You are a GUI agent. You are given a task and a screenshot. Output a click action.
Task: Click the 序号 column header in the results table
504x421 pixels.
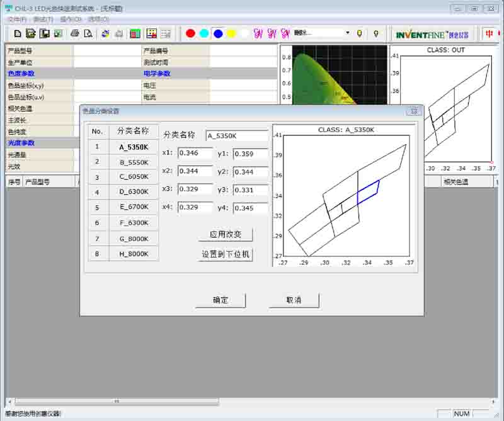(x=14, y=182)
